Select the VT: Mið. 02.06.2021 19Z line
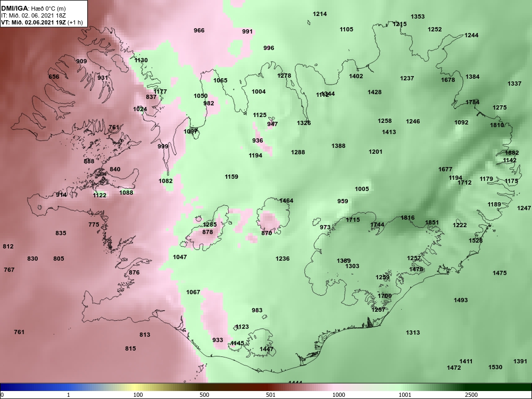532x399 pixels. [41, 22]
